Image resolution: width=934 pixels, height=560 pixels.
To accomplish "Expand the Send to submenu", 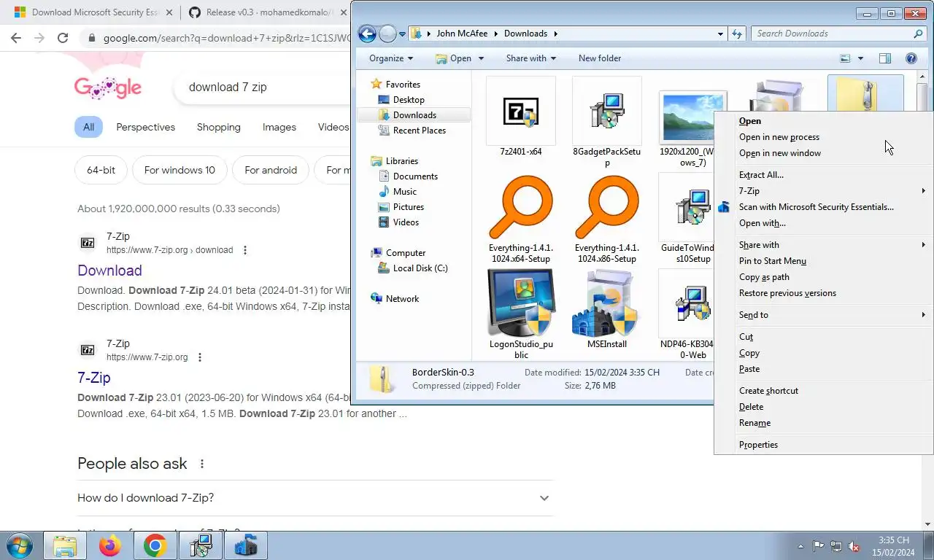I will (823, 315).
